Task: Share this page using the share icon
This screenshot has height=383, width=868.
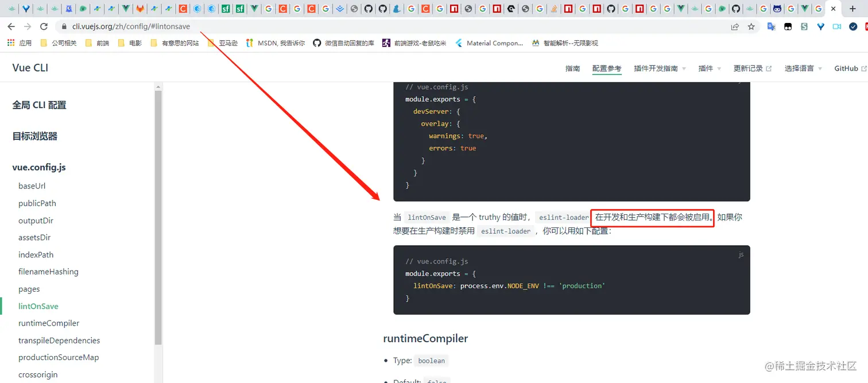Action: tap(735, 26)
